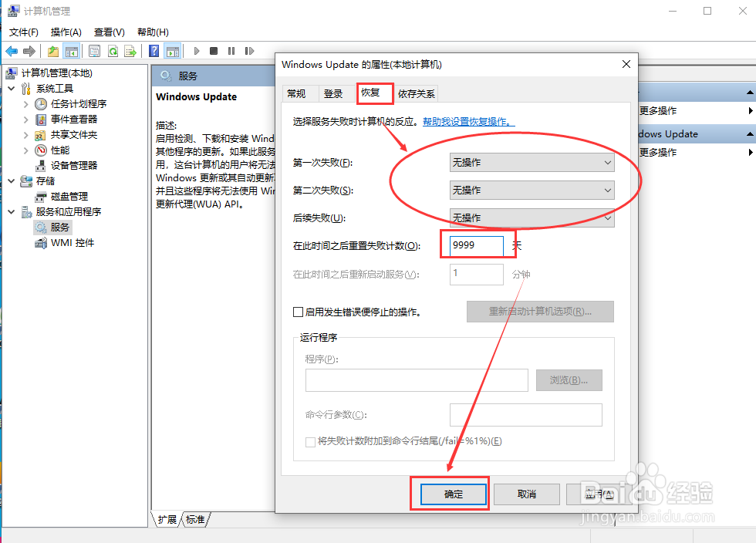Collapse the 存储 tree node
This screenshot has width=756, height=543.
pyautogui.click(x=12, y=180)
